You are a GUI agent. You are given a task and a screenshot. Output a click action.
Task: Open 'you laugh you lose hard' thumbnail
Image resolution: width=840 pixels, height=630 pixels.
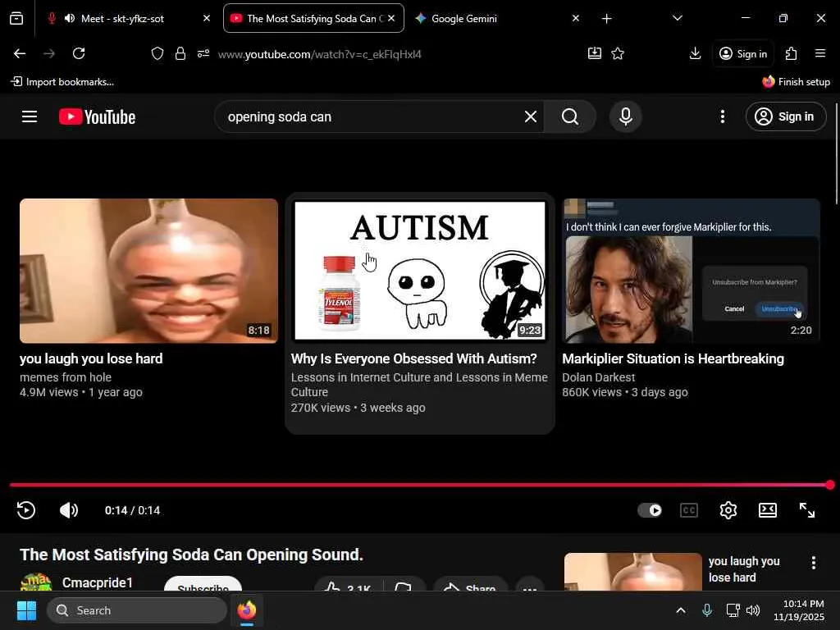(x=149, y=271)
